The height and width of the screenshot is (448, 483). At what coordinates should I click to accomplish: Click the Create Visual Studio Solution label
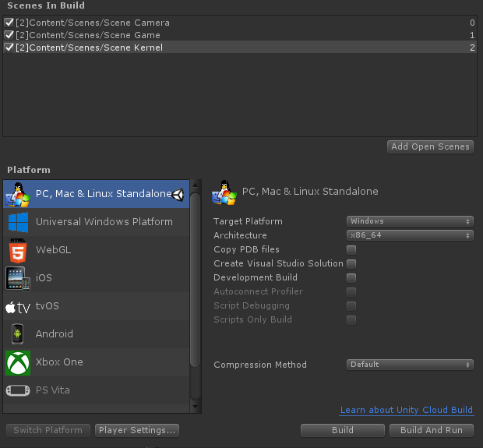[x=278, y=263]
